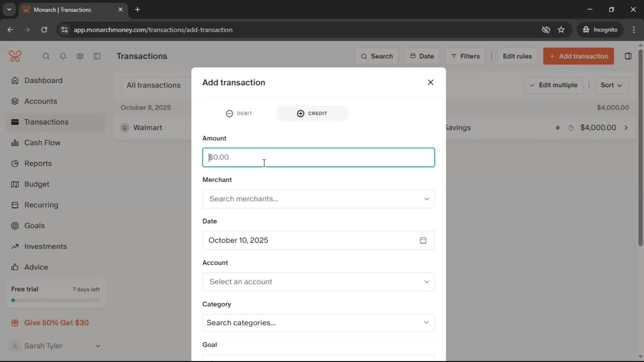This screenshot has height=362, width=644.
Task: Open settings gear icon in sidebar header
Action: [80, 56]
